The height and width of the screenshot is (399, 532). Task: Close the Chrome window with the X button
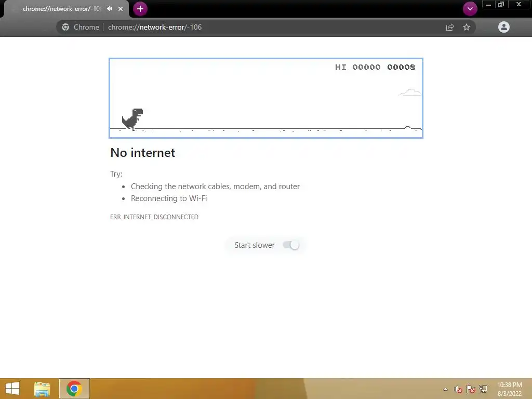pyautogui.click(x=519, y=5)
